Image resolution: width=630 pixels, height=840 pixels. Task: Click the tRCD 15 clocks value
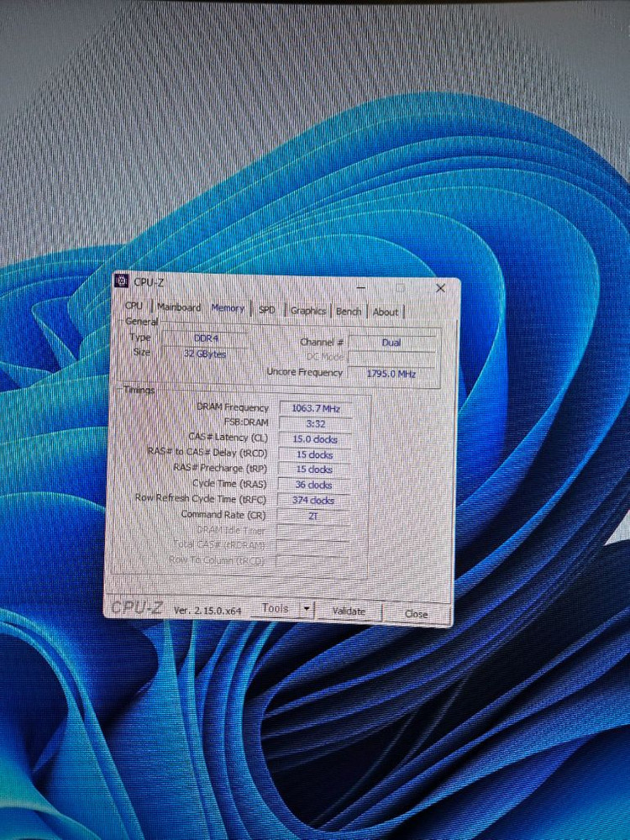(x=314, y=454)
